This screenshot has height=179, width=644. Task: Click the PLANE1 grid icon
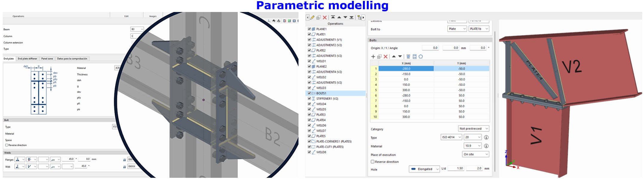314,29
